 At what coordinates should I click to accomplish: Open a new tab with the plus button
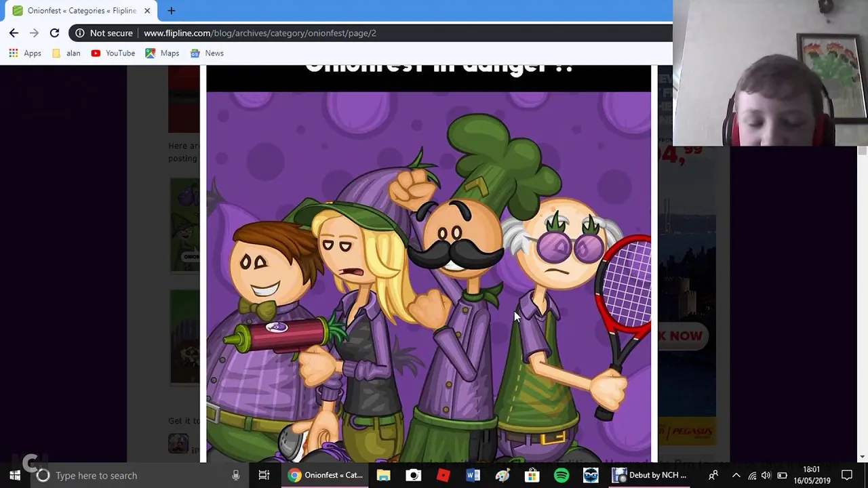(171, 11)
